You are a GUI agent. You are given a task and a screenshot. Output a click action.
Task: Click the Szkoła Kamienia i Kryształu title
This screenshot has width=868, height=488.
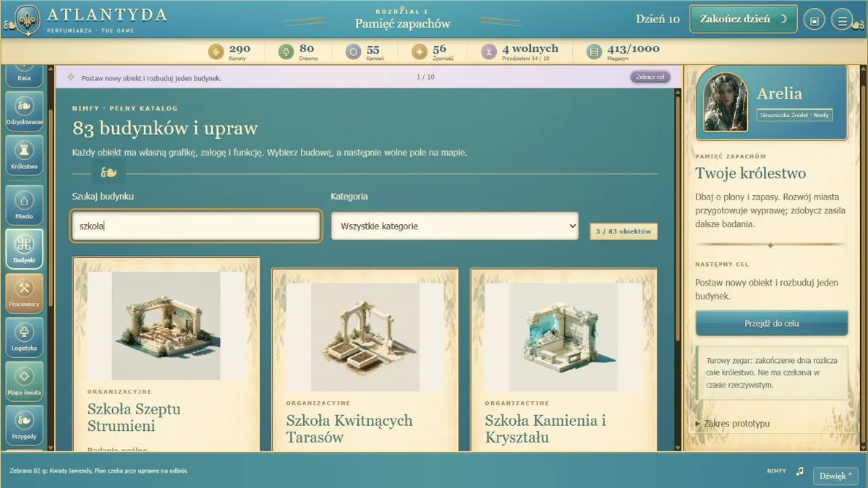click(545, 429)
